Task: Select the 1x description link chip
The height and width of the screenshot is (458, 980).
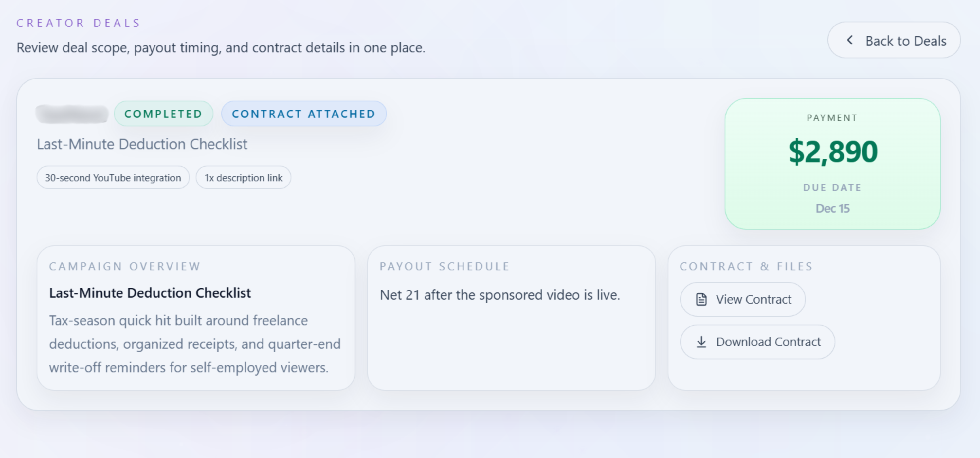Action: click(244, 178)
